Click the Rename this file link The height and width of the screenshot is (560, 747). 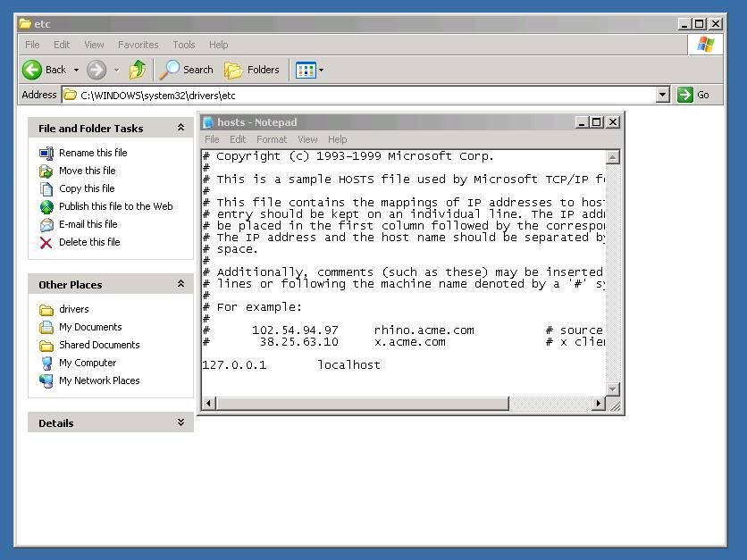click(93, 153)
